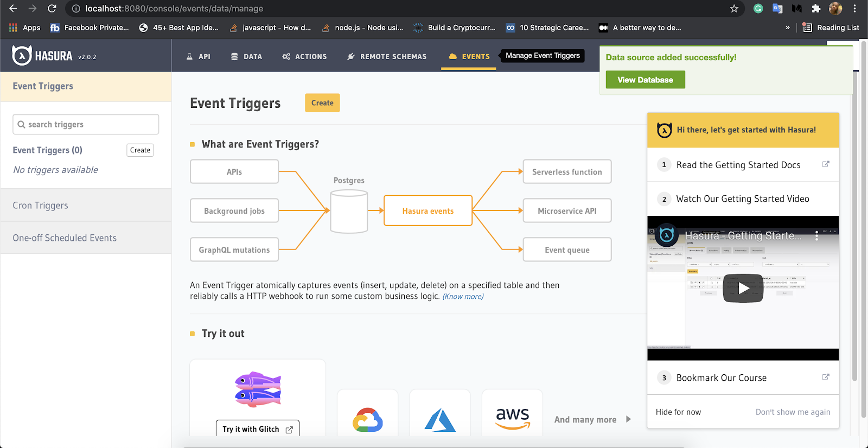
Task: Open the node.js - Node usi... bookmark
Action: click(x=362, y=28)
